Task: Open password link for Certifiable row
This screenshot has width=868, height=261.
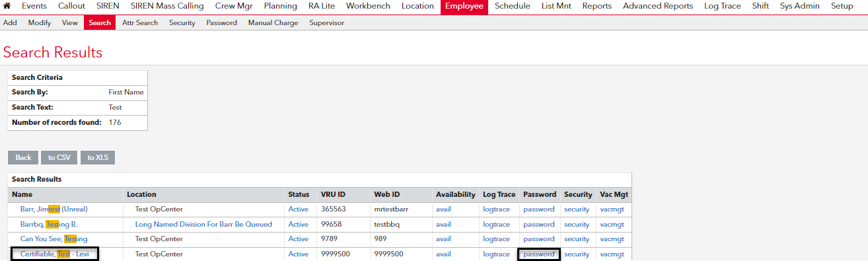Action: coord(539,254)
